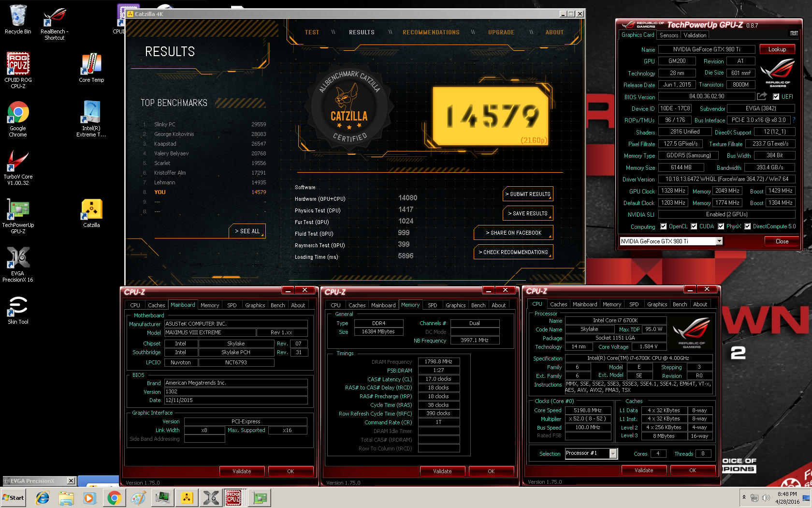Open the TEST tab in Catzilla
Image resolution: width=812 pixels, height=508 pixels.
[312, 32]
